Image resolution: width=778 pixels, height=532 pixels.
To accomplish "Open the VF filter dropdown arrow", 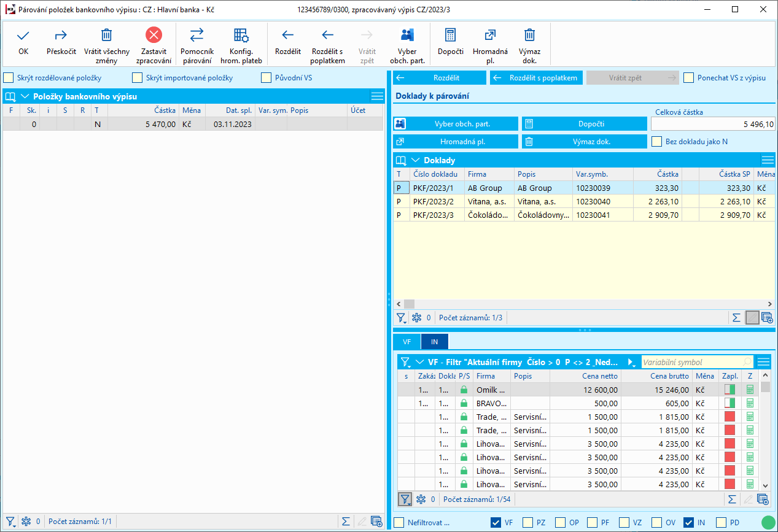I will pos(631,362).
